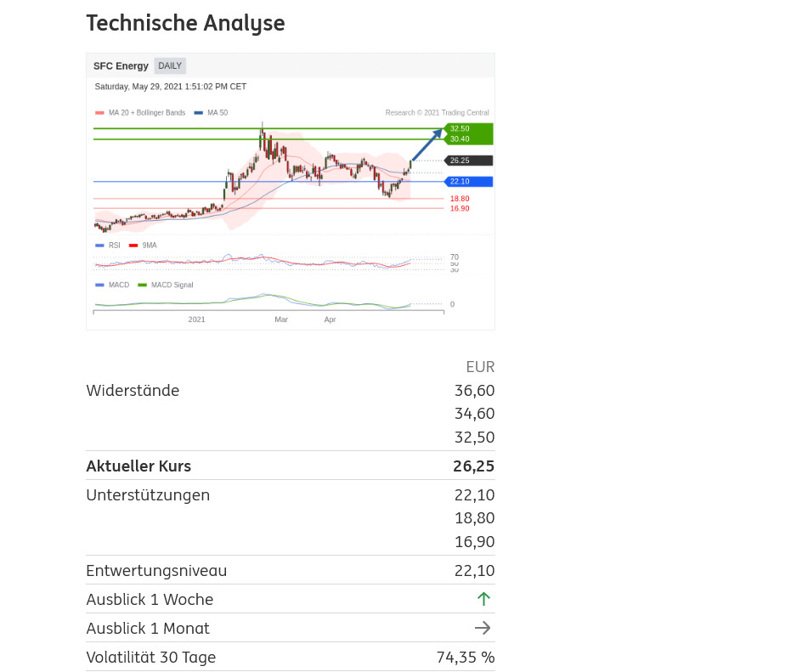Click the green up arrow for Ausblick 1 Woche
The image size is (808, 672).
click(483, 599)
